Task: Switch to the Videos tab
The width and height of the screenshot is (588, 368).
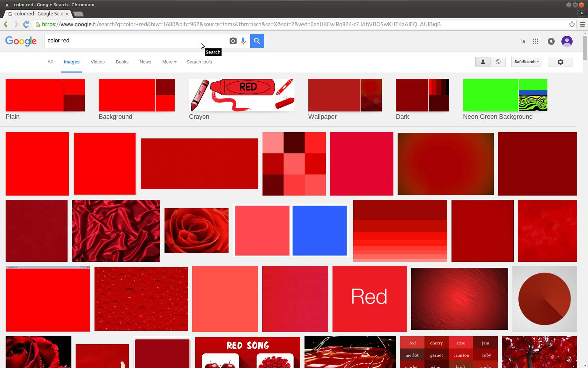Action: pos(97,62)
